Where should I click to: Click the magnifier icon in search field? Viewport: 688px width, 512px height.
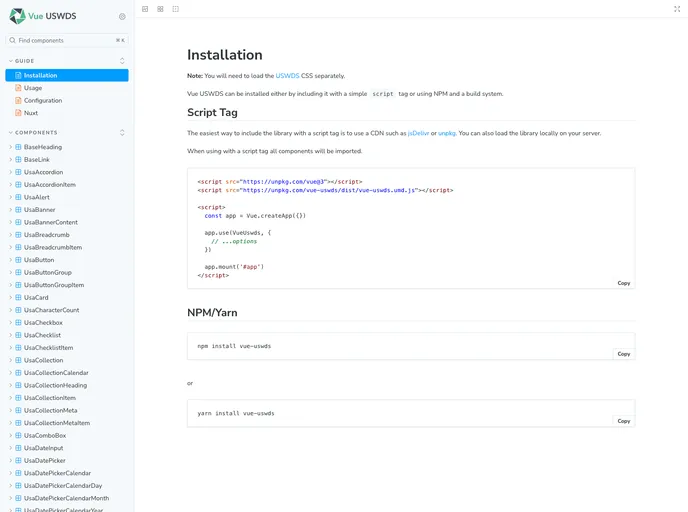13,40
